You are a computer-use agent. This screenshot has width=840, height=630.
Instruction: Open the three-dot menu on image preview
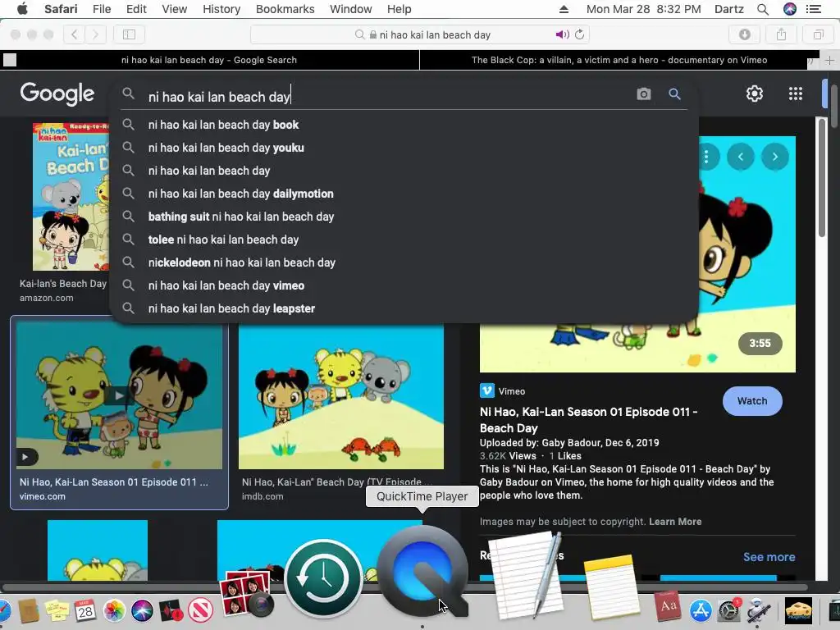pos(706,157)
